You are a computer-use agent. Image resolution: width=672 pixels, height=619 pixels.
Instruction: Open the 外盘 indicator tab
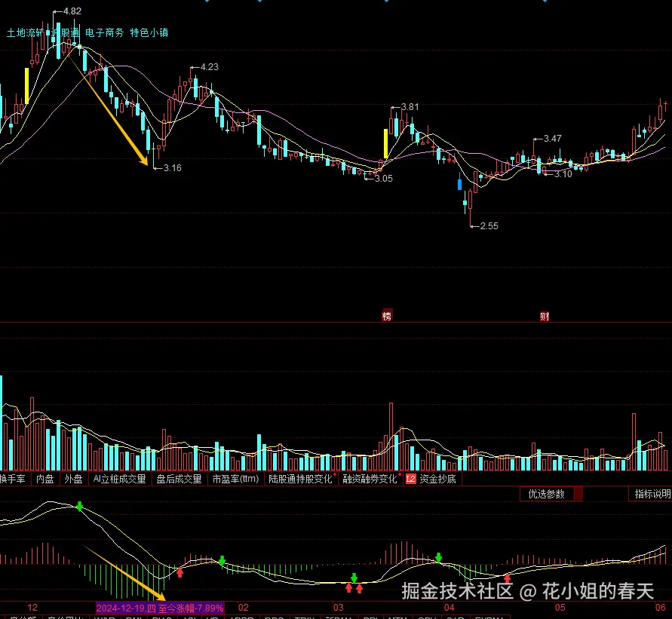point(73,479)
